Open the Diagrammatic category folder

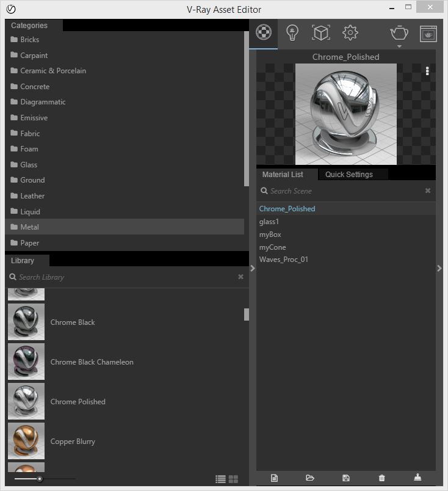(x=125, y=102)
